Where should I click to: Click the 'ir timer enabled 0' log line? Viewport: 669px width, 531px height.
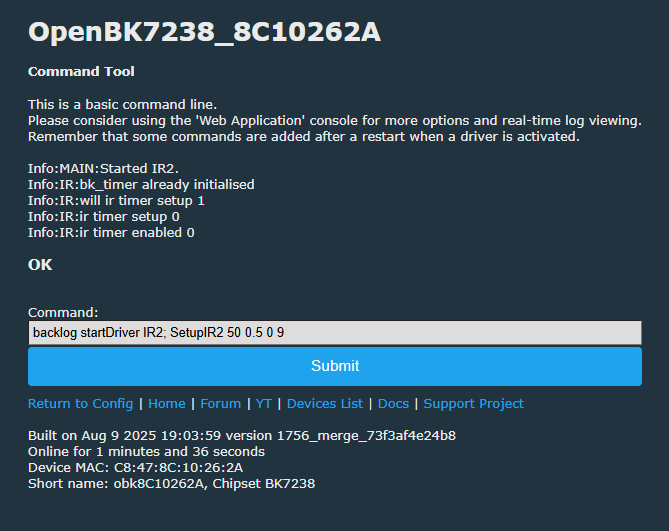pos(111,233)
